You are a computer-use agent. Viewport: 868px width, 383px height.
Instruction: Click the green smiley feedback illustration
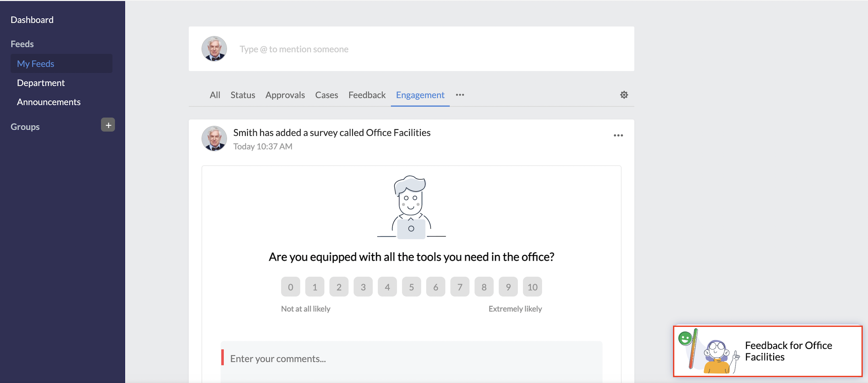(685, 338)
